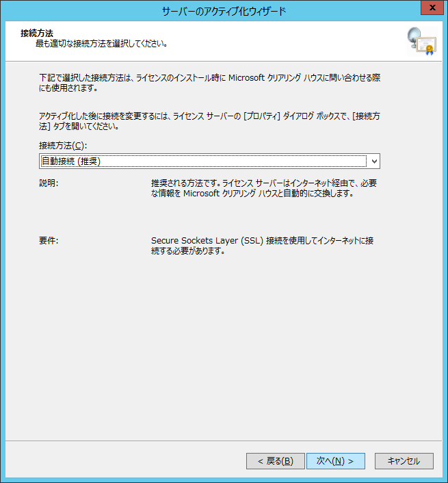Image resolution: width=448 pixels, height=483 pixels.
Task: Click the empty footer area left of 戻る button
Action: click(123, 461)
